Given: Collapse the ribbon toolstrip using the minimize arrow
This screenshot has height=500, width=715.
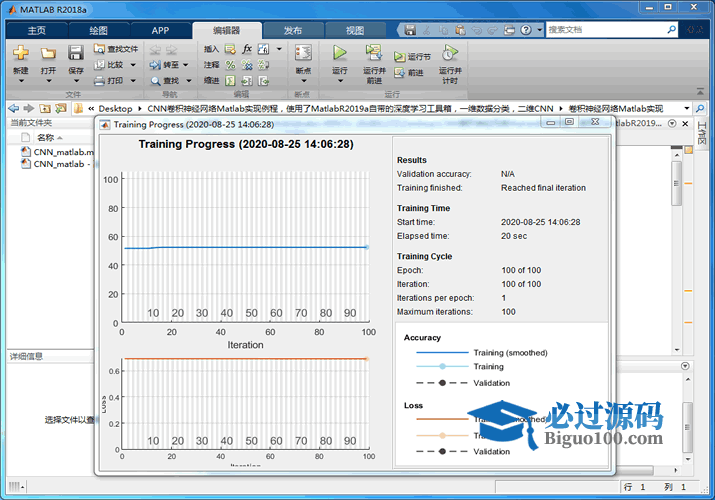Looking at the screenshot, I should click(700, 92).
